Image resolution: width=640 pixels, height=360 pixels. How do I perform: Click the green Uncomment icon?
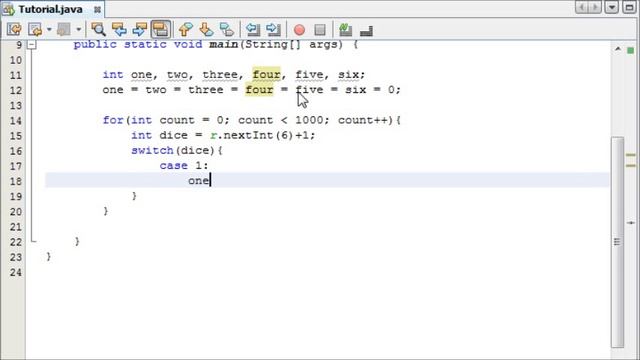[x=345, y=29]
